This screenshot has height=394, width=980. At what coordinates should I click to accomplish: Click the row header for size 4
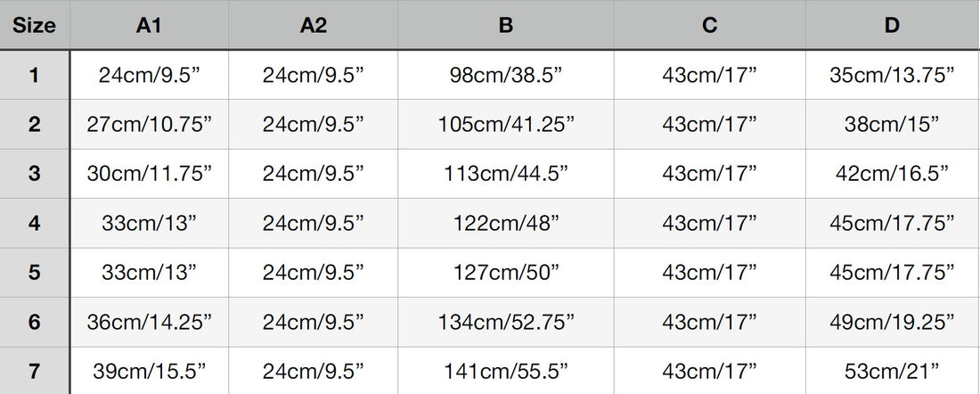(x=35, y=223)
